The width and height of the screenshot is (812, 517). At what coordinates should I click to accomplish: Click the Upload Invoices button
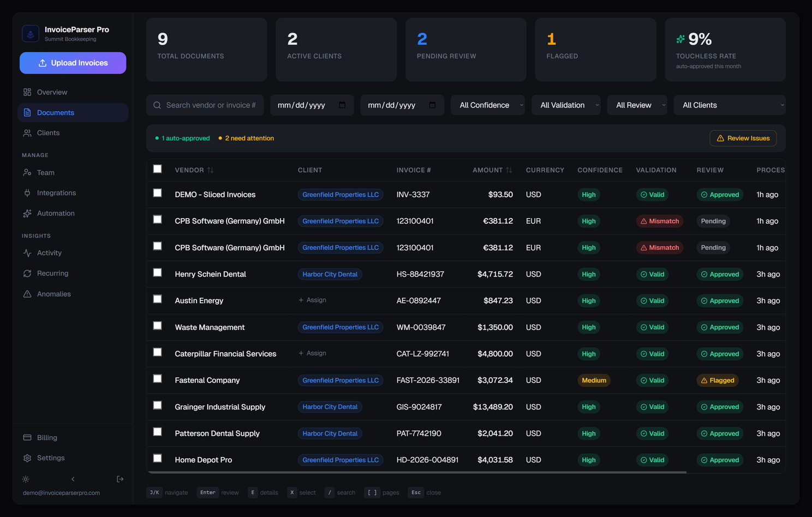point(73,63)
